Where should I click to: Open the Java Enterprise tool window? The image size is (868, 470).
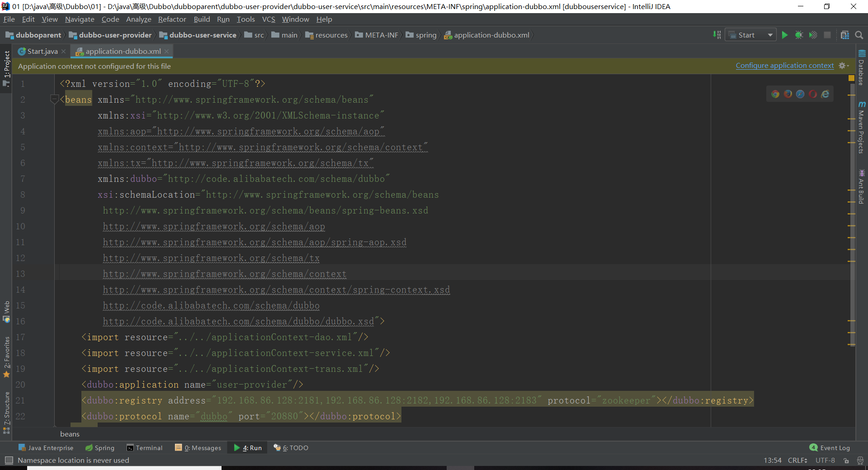46,448
